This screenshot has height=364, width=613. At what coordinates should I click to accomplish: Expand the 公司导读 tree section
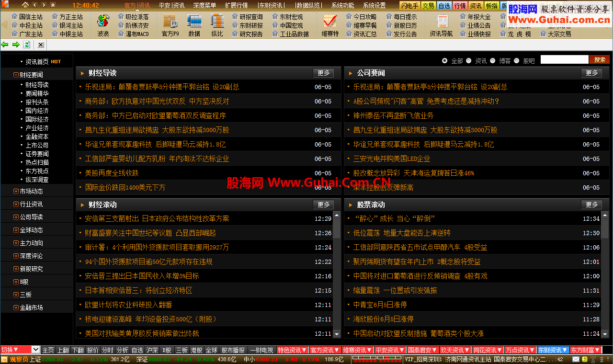tap(16, 217)
